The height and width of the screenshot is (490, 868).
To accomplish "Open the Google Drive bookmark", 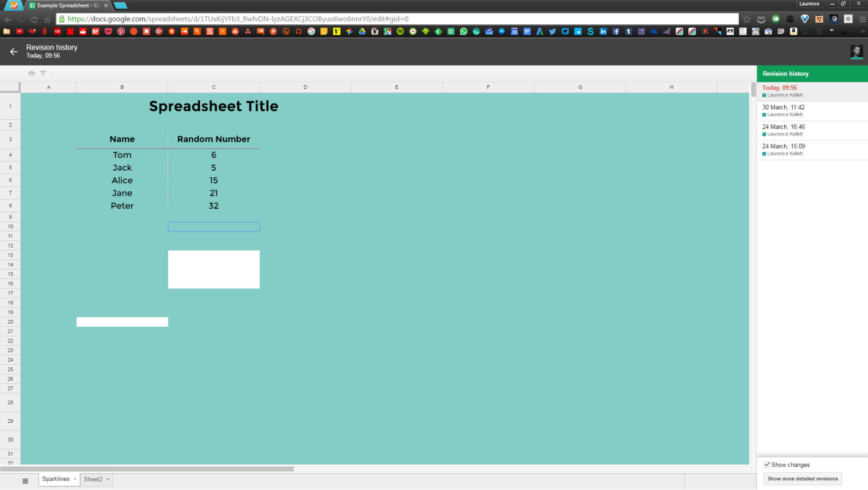I will click(361, 31).
